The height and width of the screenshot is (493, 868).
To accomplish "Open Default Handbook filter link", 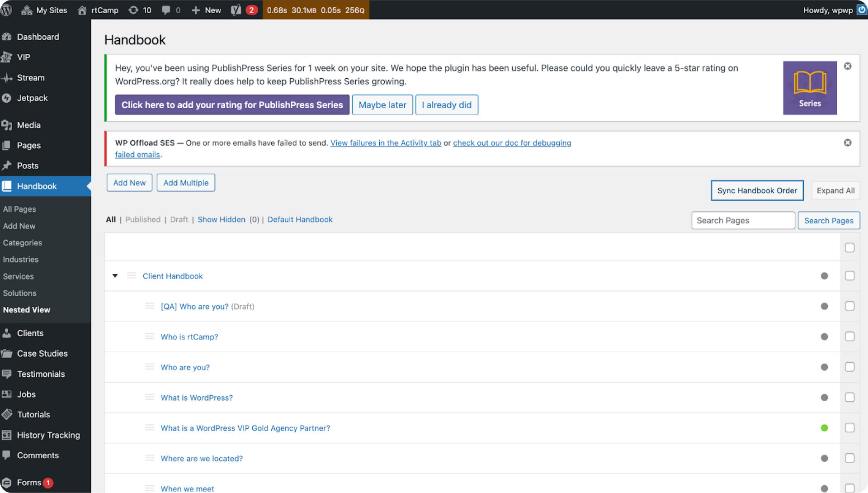I will [300, 219].
